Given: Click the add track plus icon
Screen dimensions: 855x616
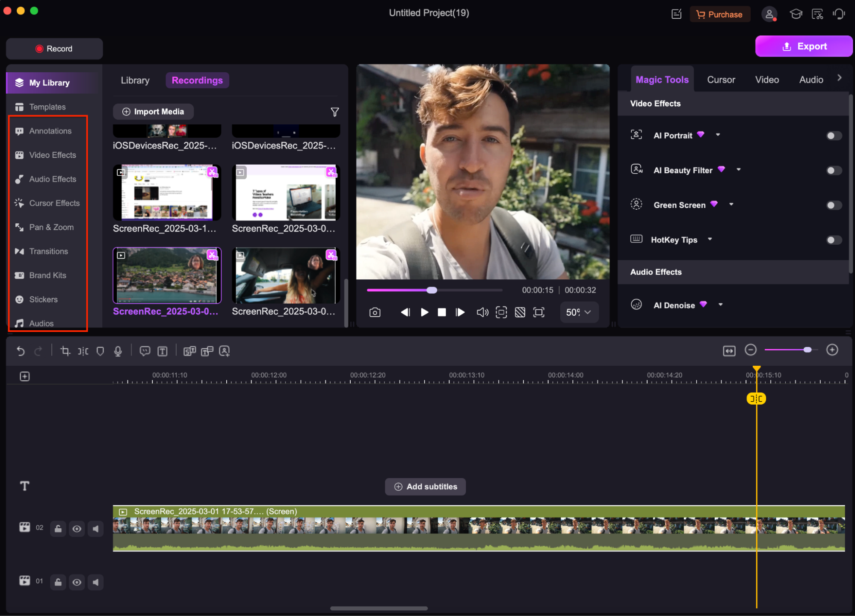Looking at the screenshot, I should tap(25, 376).
